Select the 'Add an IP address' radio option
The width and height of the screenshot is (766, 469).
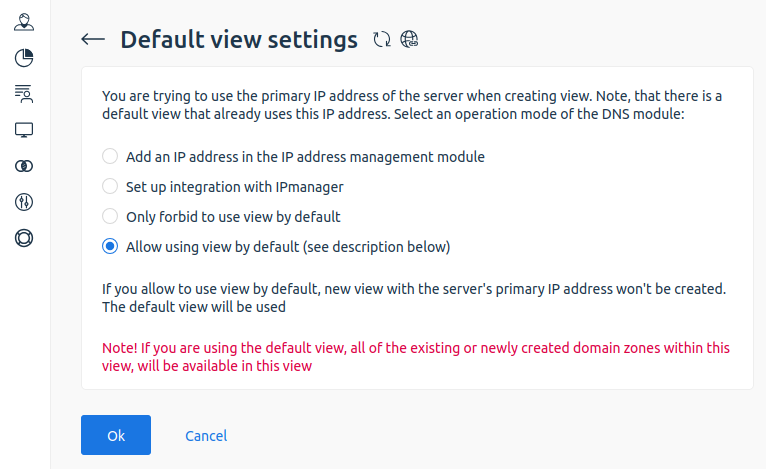110,157
